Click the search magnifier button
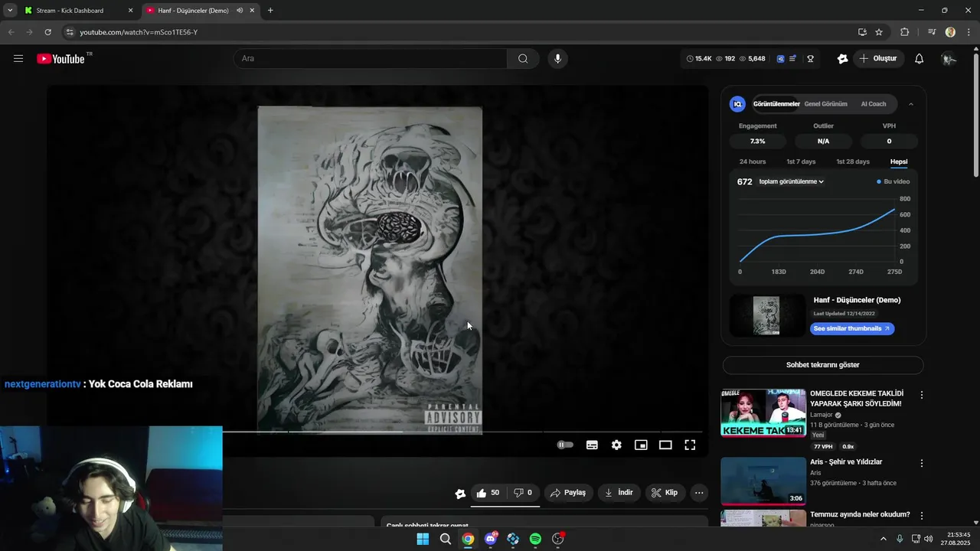 [x=523, y=59]
